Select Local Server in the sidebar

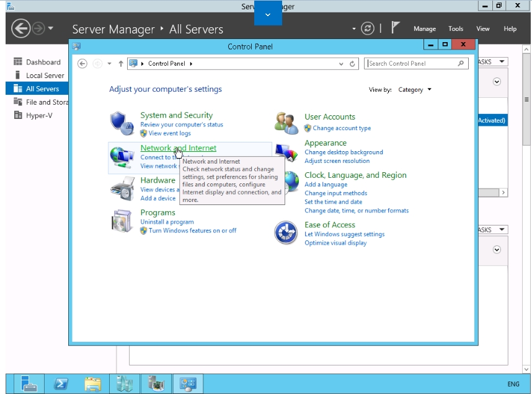(45, 76)
